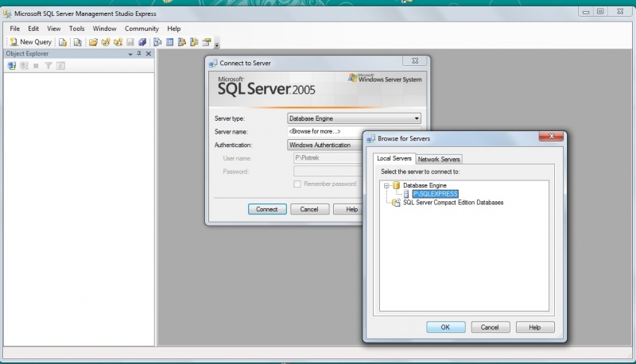Click the Password field
Screen dimensions: 636x364
(x=328, y=171)
